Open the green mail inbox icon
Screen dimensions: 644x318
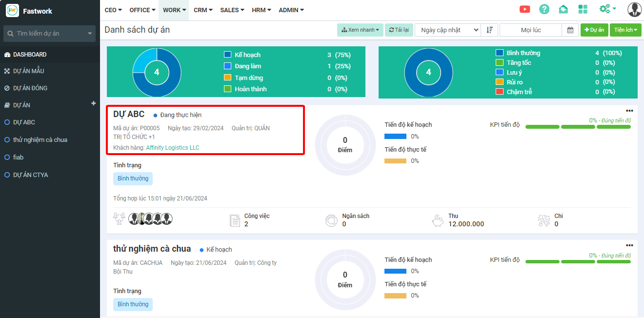pyautogui.click(x=563, y=9)
